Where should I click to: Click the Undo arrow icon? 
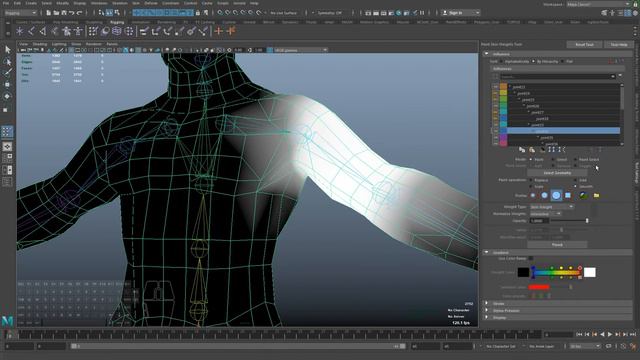click(71, 13)
